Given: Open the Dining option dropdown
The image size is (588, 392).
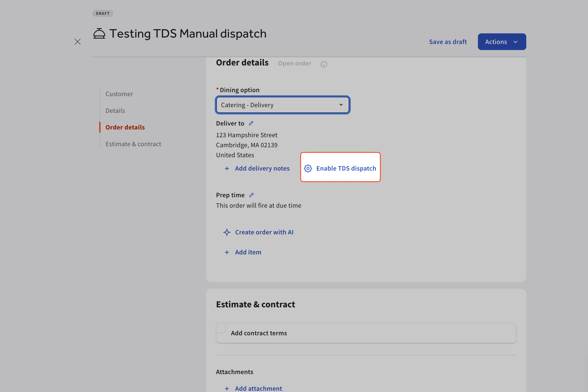Looking at the screenshot, I should coord(283,105).
